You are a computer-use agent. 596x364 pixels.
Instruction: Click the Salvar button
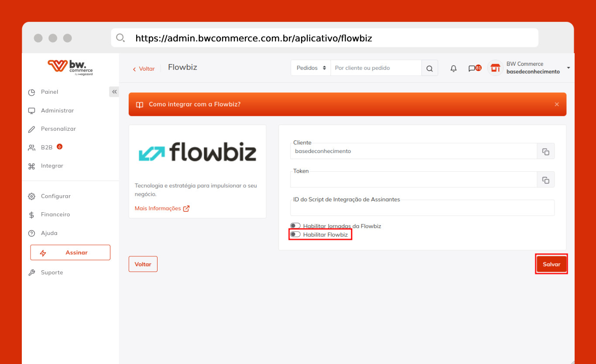551,264
